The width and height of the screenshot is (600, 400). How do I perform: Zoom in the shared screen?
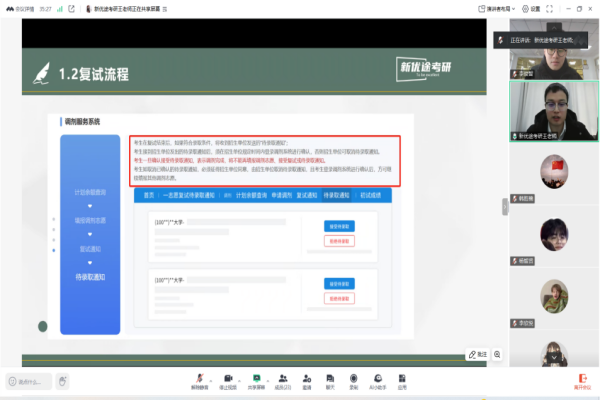497,354
